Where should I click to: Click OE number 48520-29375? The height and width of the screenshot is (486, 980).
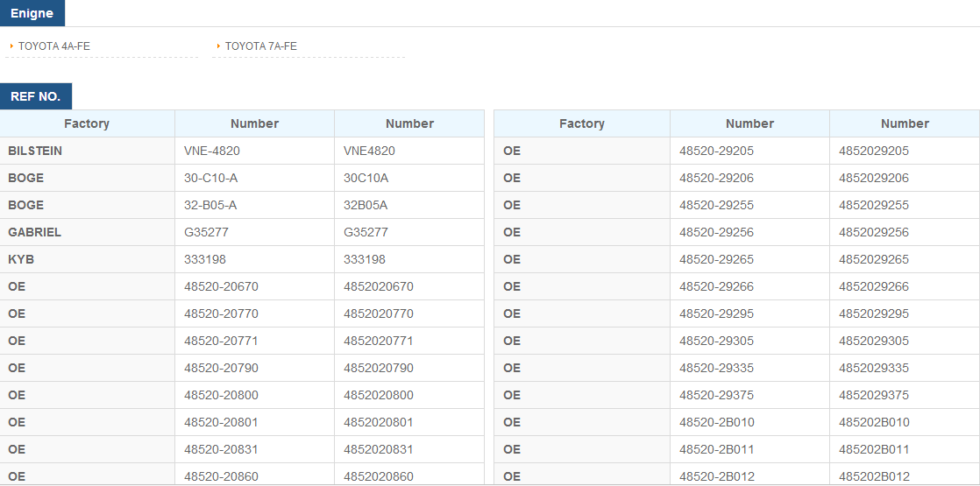(x=717, y=396)
